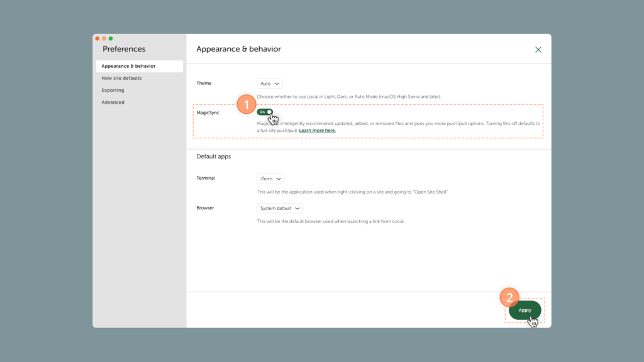Open the Exporting preferences section
Viewport: 644px width, 362px height.
pos(113,90)
